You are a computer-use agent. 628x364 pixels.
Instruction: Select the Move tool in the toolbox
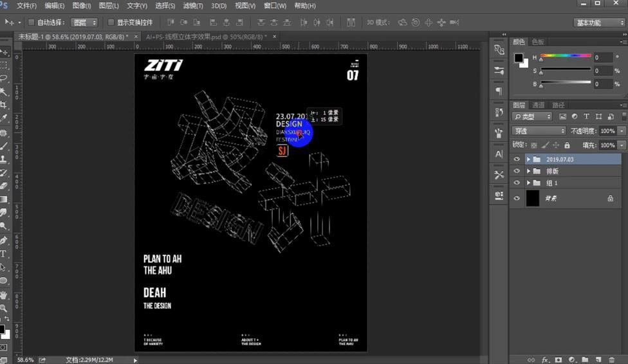[x=4, y=52]
